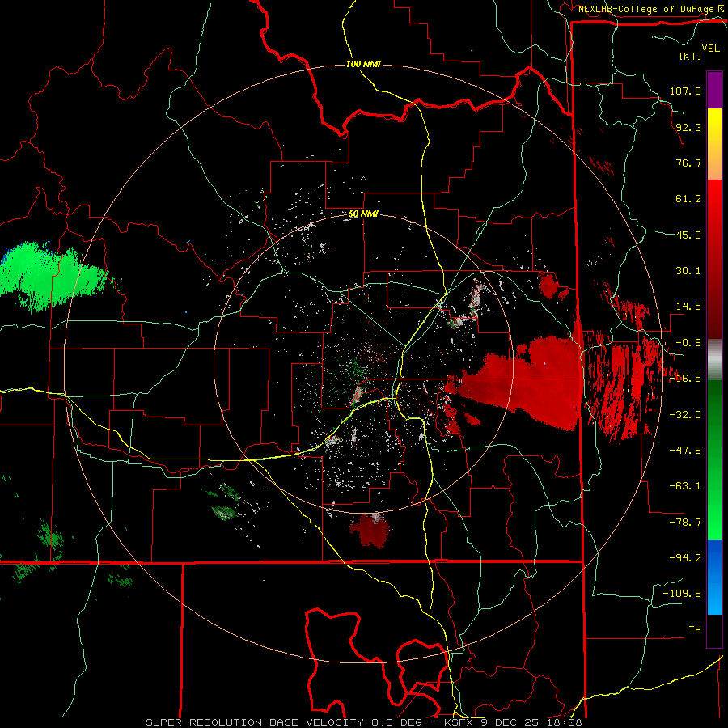The image size is (728, 728).
Task: Click the 100 NMI range ring label
Action: 363,64
